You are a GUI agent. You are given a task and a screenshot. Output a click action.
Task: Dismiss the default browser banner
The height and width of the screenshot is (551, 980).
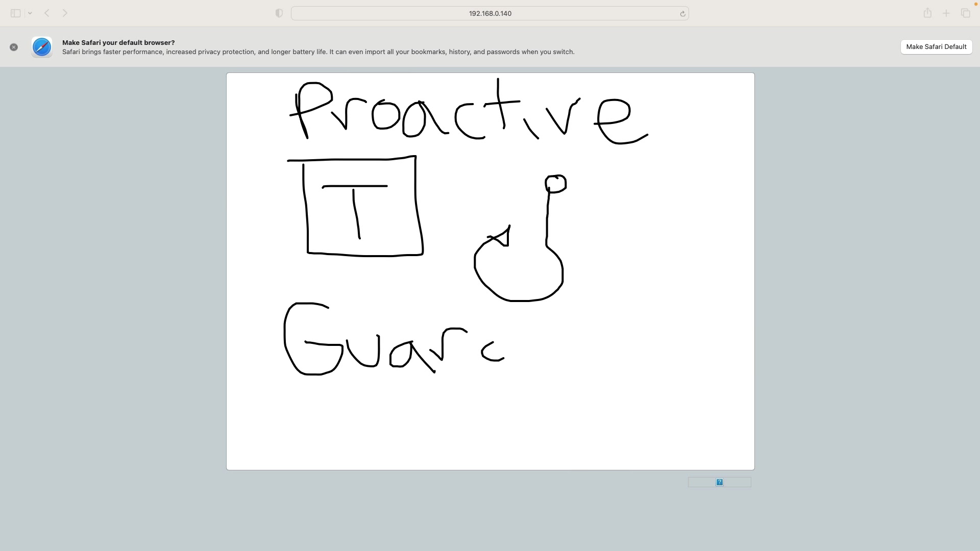(x=14, y=47)
